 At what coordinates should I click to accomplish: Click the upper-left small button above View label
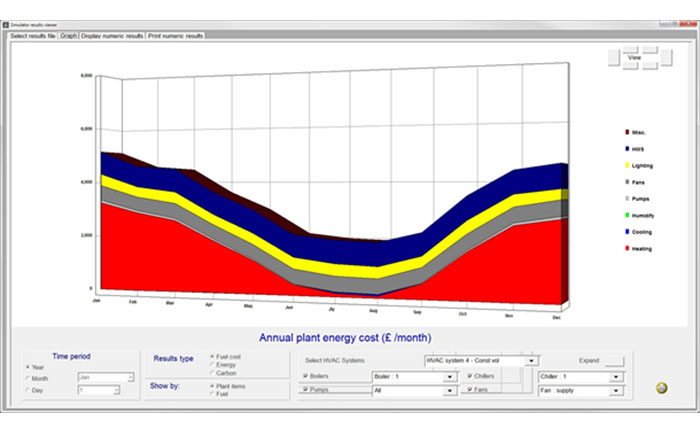[x=630, y=49]
